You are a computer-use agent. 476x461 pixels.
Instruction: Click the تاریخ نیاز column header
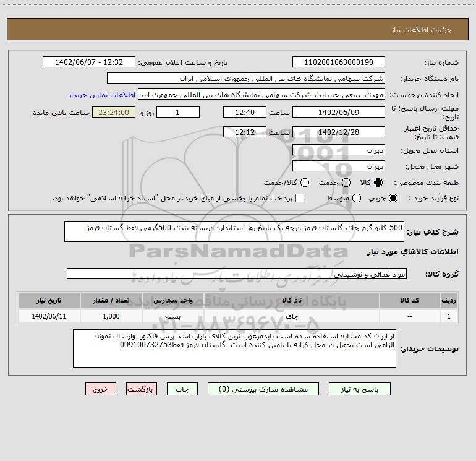tap(49, 300)
